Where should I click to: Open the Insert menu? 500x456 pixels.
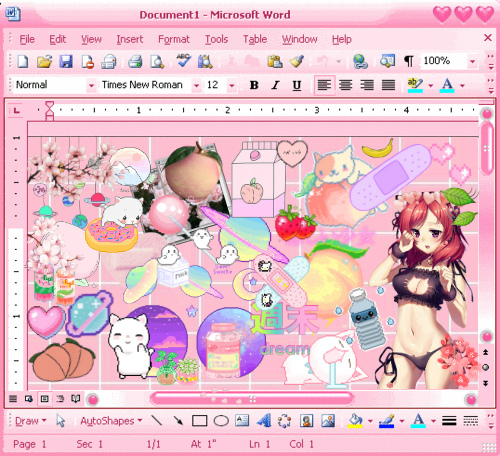(x=130, y=39)
